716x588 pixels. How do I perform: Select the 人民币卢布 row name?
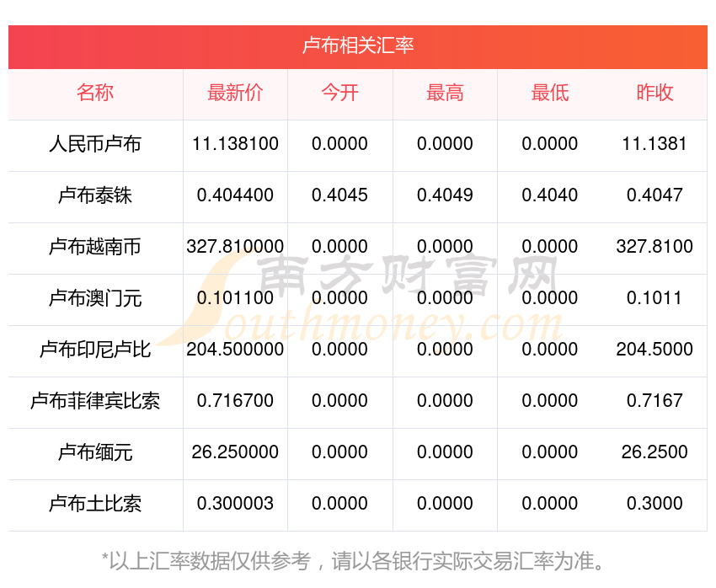tap(95, 144)
